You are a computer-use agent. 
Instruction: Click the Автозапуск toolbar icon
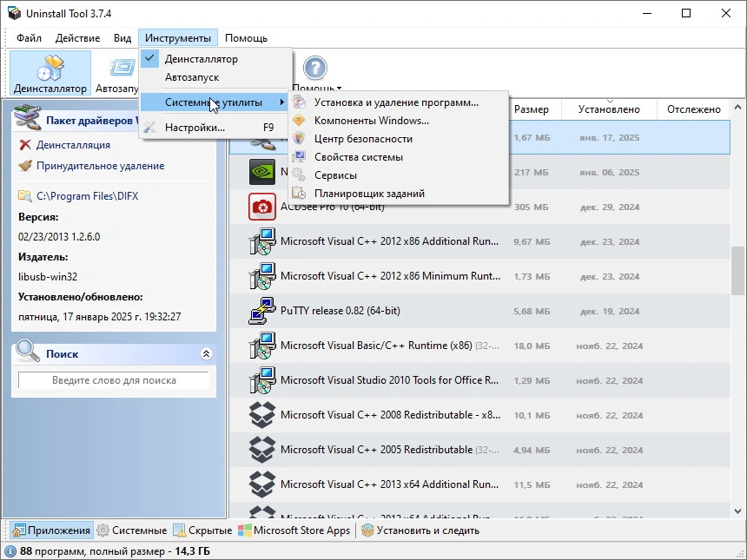coord(122,68)
